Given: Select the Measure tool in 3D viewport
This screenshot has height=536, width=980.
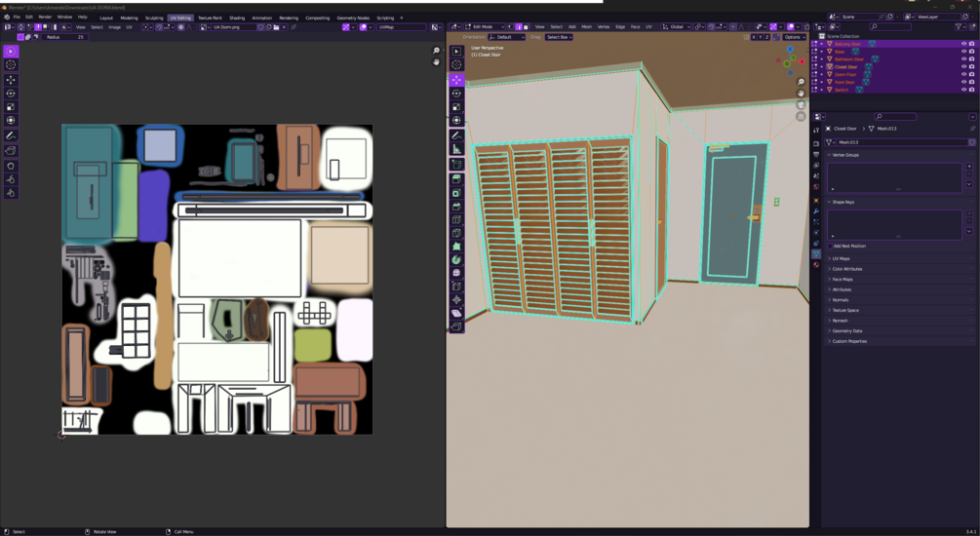Looking at the screenshot, I should click(456, 149).
